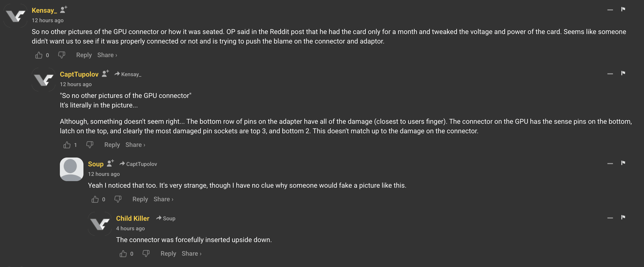Collapse Soup's reply
Image resolution: width=644 pixels, height=267 pixels.
pos(610,163)
